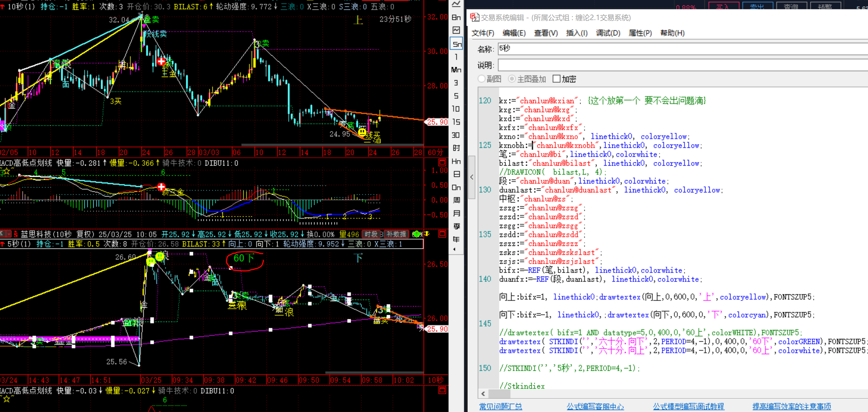Select the 周 weekly period icon
Viewport: 868px width, 412px height.
coord(456,200)
